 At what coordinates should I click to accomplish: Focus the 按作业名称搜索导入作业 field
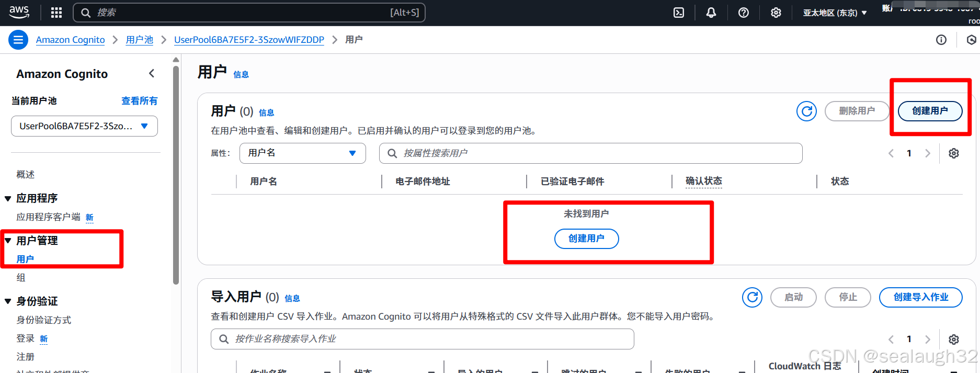[x=422, y=339]
